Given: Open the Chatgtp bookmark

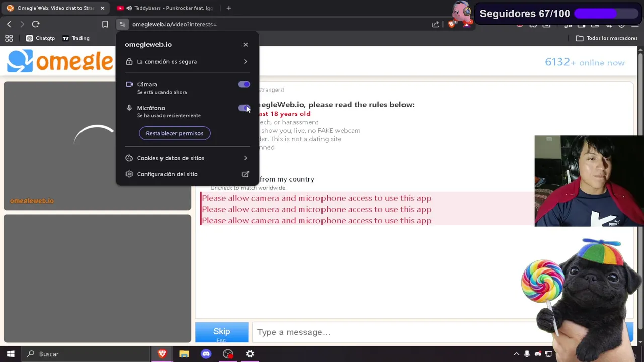Looking at the screenshot, I should pos(40,38).
